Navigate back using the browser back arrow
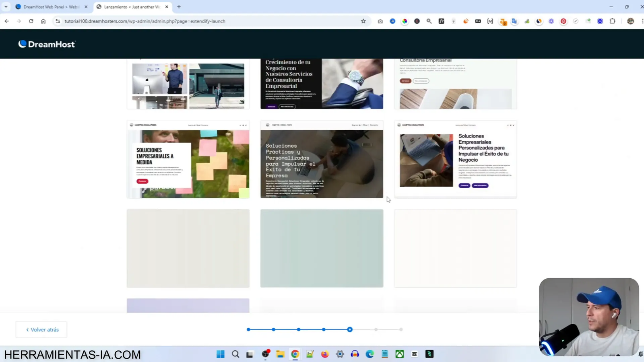The width and height of the screenshot is (644, 362). [6, 21]
